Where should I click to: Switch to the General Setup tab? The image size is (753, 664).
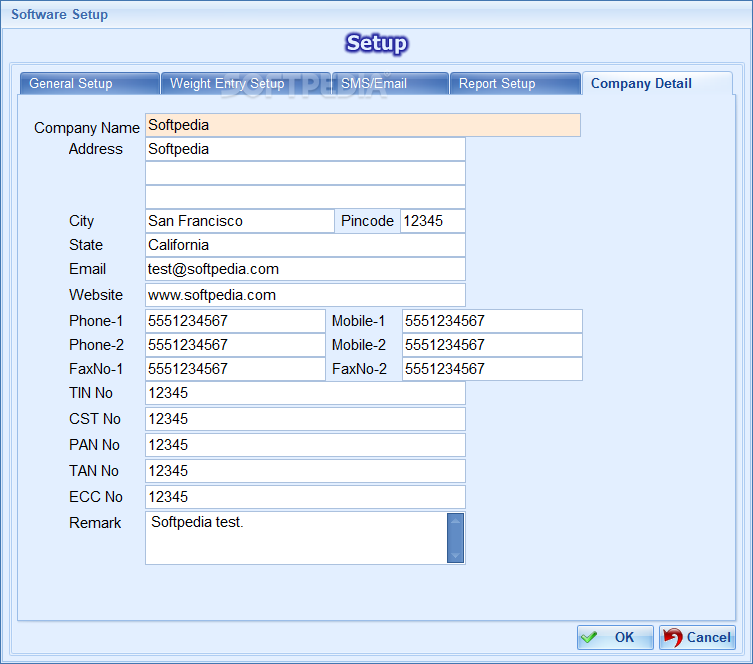[x=89, y=84]
